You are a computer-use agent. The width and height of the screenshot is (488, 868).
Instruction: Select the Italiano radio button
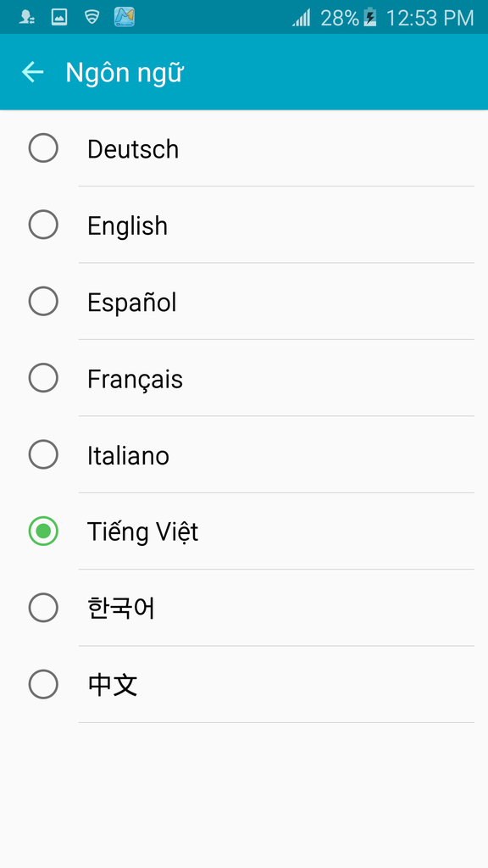(43, 454)
